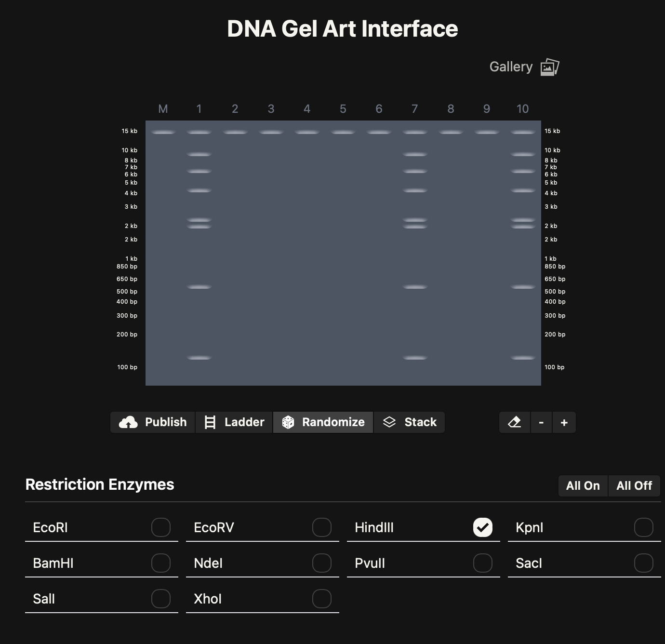Enable the SacI enzyme checkbox
The width and height of the screenshot is (665, 644).
(x=644, y=563)
